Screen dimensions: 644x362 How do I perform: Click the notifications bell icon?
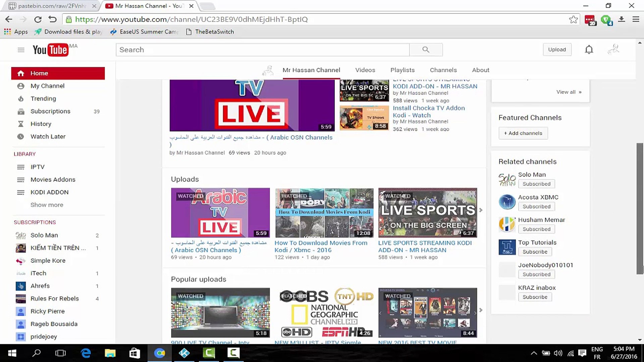[x=589, y=50]
